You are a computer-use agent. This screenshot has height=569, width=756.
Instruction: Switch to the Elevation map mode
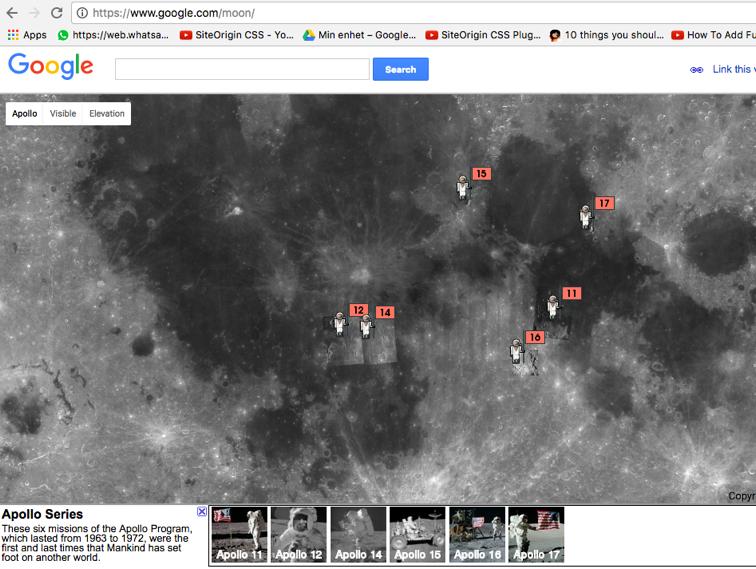(107, 113)
